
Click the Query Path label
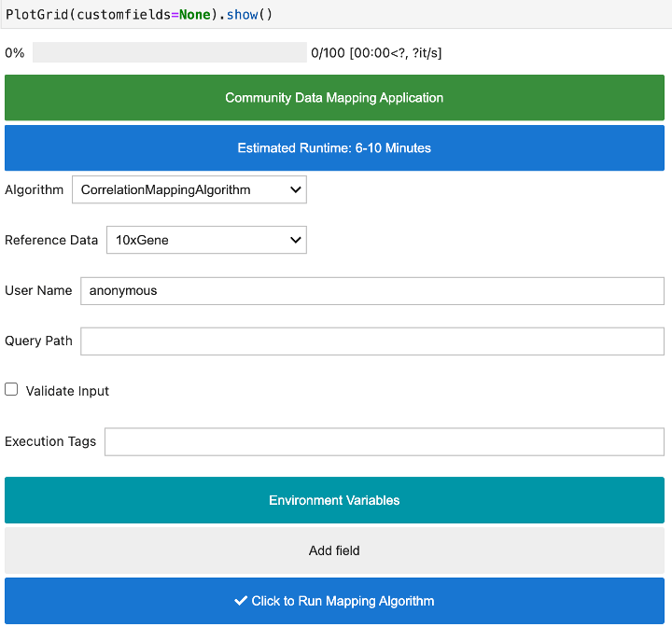coord(38,341)
